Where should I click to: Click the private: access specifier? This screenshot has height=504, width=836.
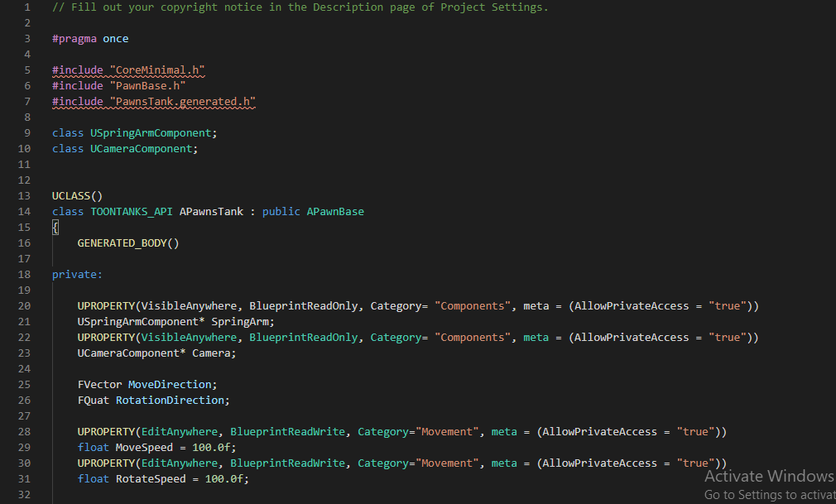(x=76, y=274)
